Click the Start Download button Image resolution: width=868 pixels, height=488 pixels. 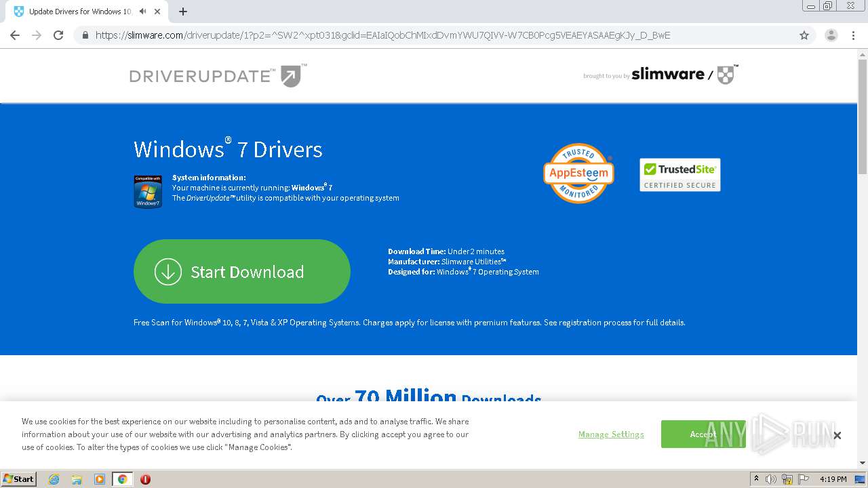pos(242,271)
